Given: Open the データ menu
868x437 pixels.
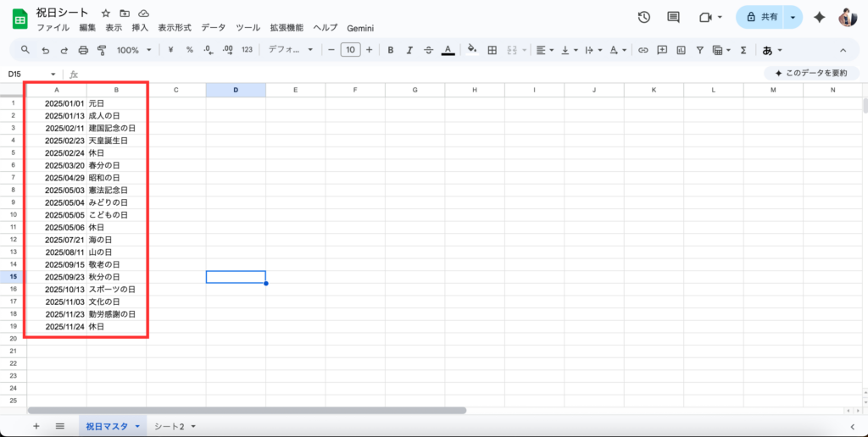Looking at the screenshot, I should (213, 28).
